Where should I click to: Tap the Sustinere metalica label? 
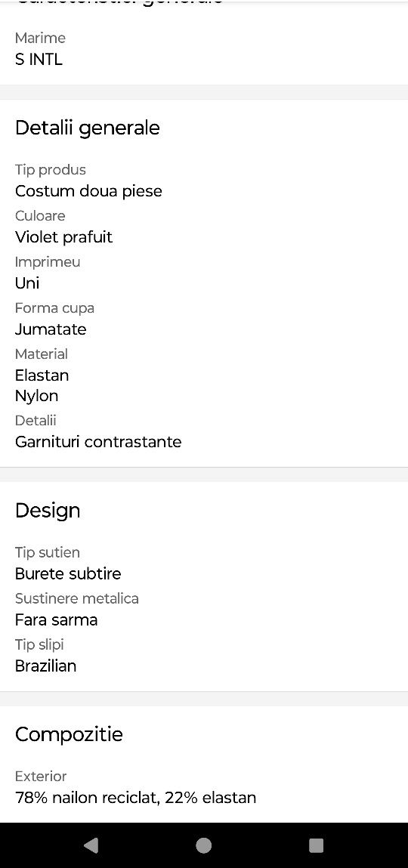77,598
